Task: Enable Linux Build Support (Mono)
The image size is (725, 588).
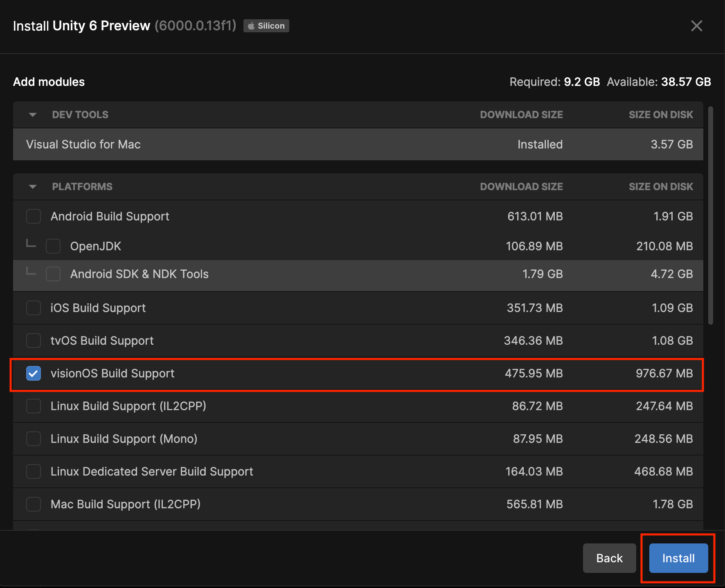Action: click(34, 439)
